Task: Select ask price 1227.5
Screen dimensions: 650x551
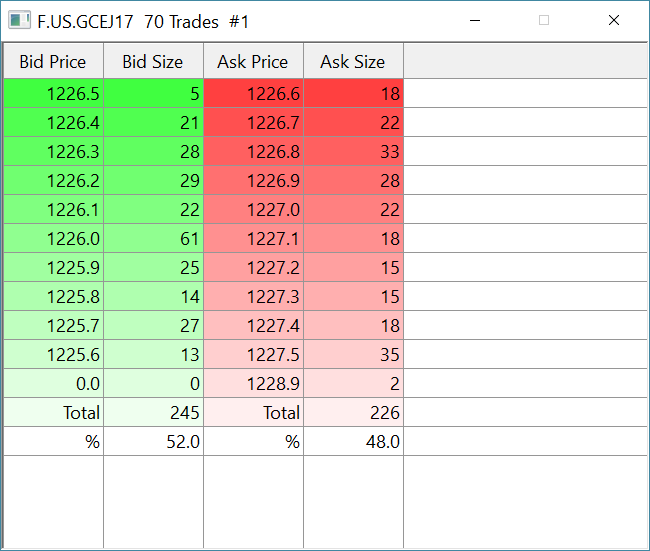Action: 253,354
